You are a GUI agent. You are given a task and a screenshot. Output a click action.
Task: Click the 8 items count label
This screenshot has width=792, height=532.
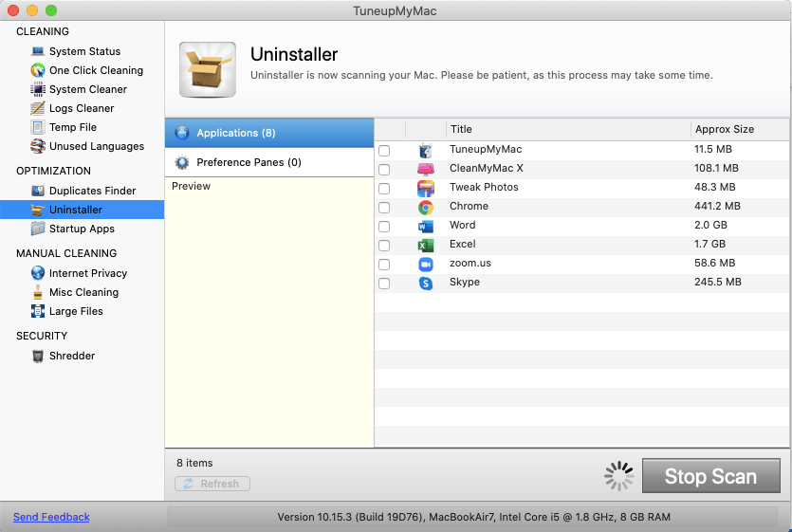(x=194, y=463)
